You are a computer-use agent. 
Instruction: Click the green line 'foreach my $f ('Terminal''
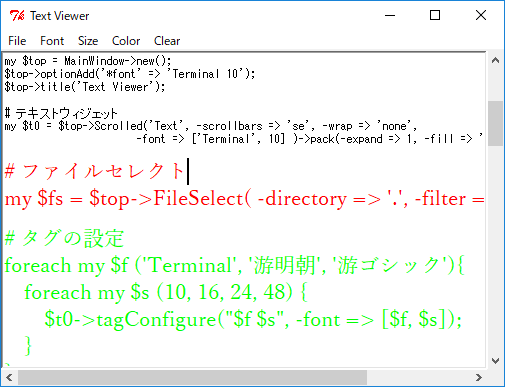point(234,265)
